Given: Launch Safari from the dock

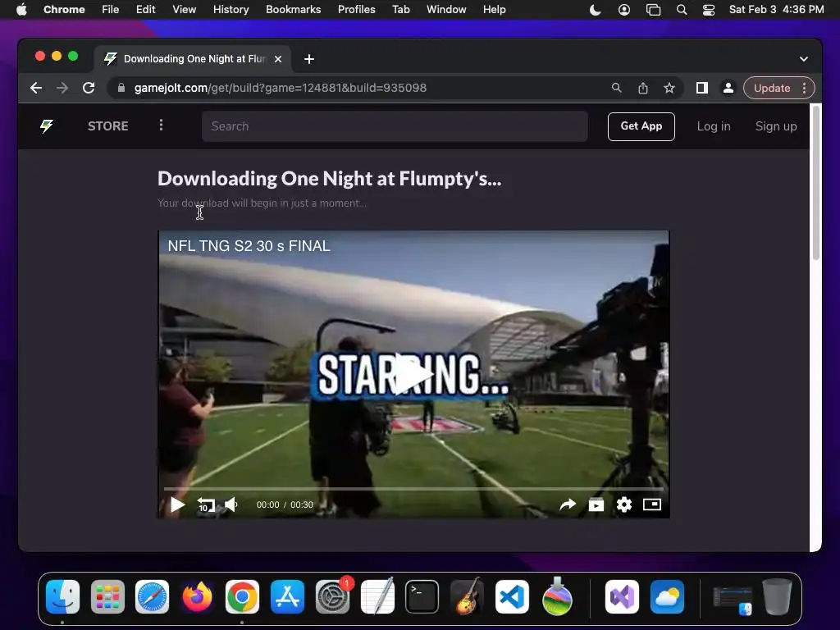Looking at the screenshot, I should pos(152,597).
